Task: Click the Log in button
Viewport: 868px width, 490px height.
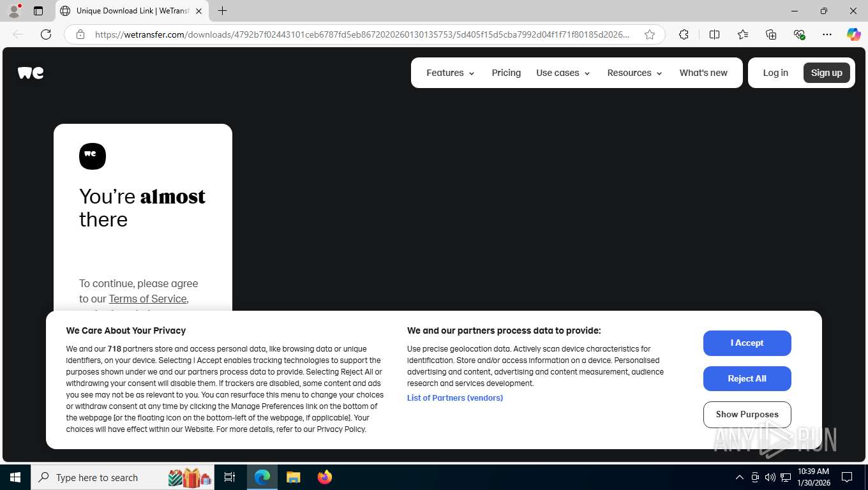Action: 775,73
